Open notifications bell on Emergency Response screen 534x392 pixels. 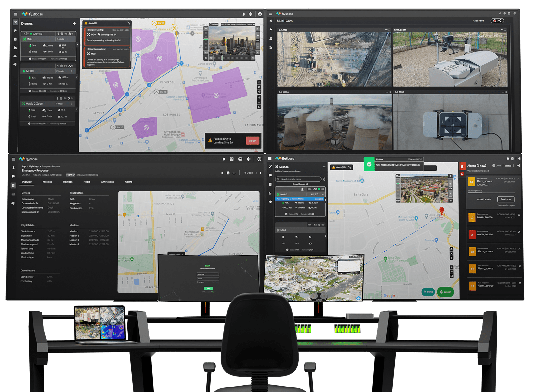click(x=224, y=159)
